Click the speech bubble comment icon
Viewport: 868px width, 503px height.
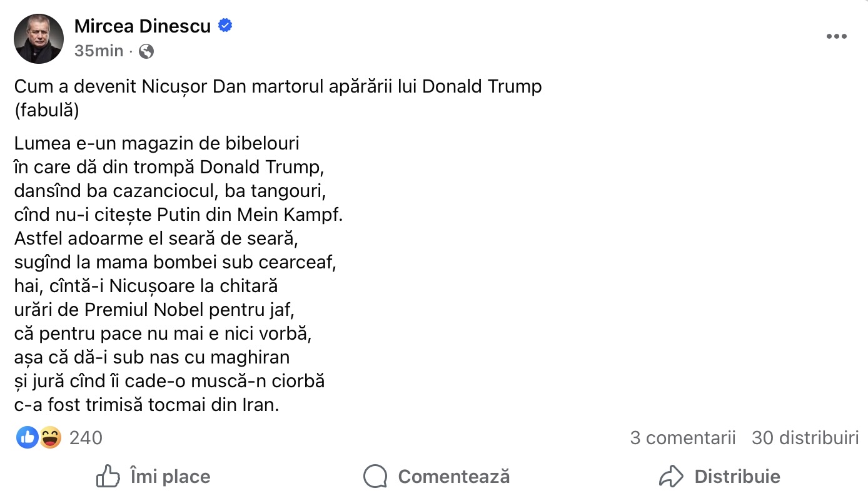[375, 477]
